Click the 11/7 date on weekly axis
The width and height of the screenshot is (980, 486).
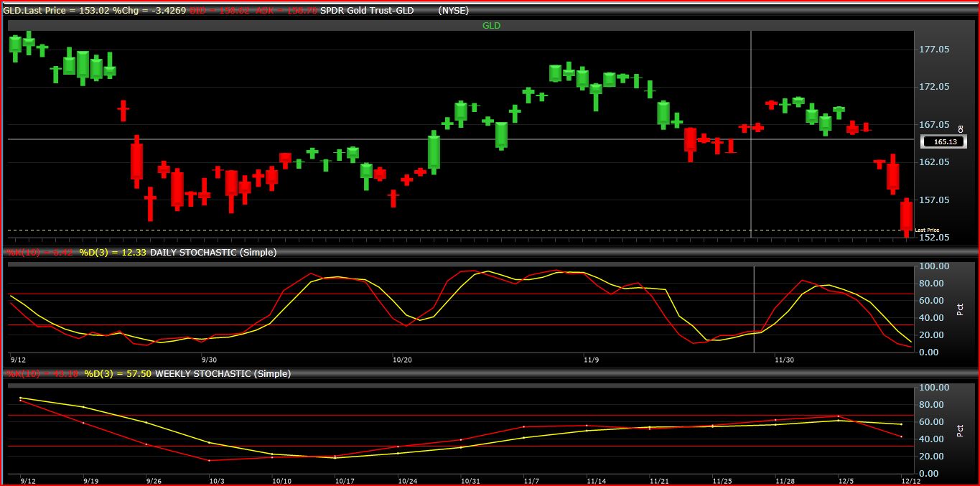[531, 480]
